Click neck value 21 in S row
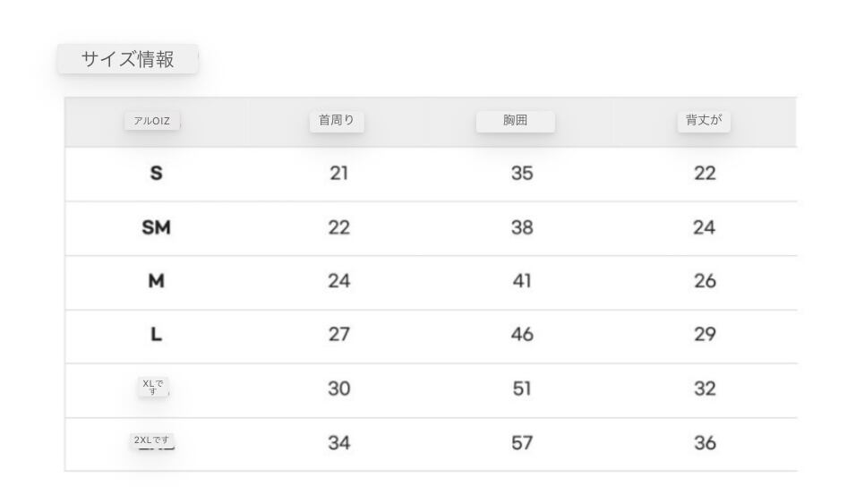The width and height of the screenshot is (847, 504). (338, 174)
